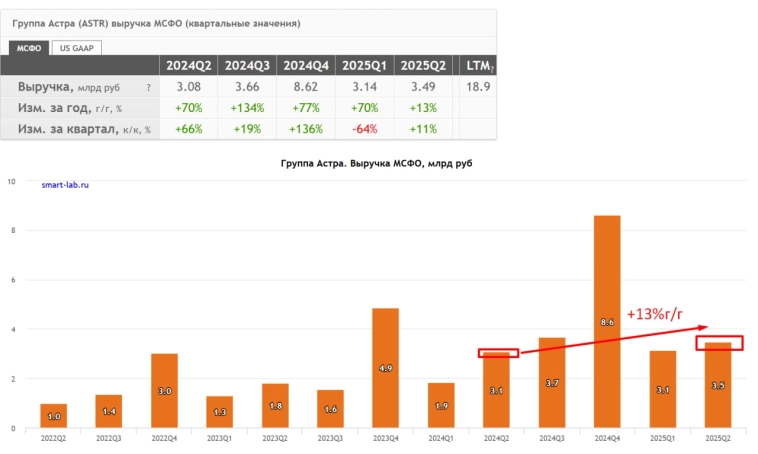Click LTM value 18.9
The height and width of the screenshot is (454, 758).
pyautogui.click(x=478, y=87)
